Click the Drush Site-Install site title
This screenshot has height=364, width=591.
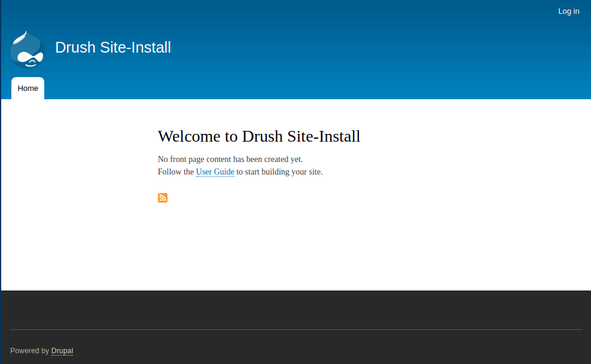[x=113, y=47]
